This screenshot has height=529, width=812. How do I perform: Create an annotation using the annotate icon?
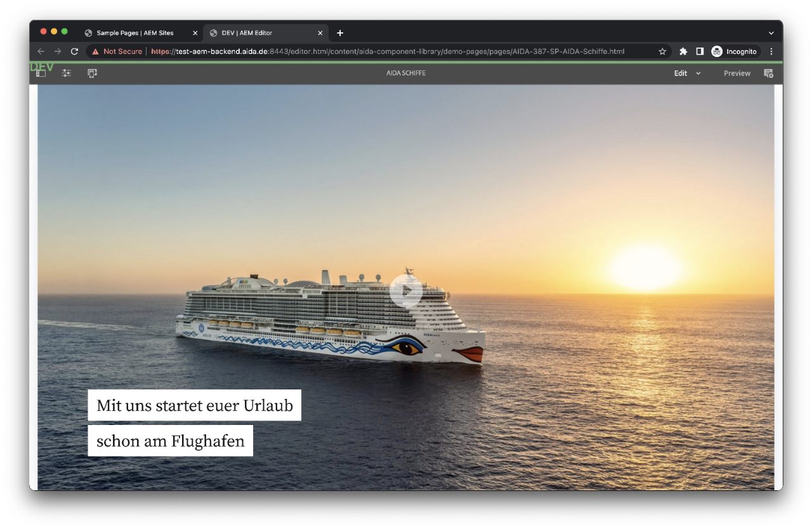768,73
